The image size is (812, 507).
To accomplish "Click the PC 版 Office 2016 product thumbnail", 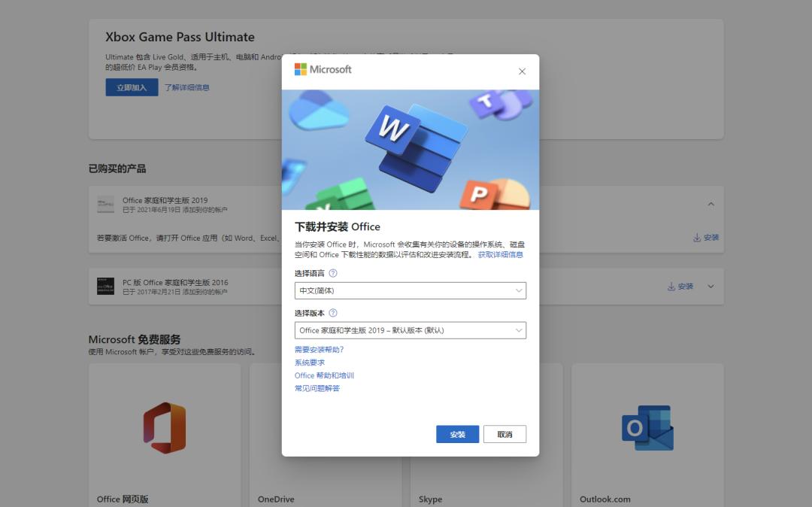I will point(105,286).
